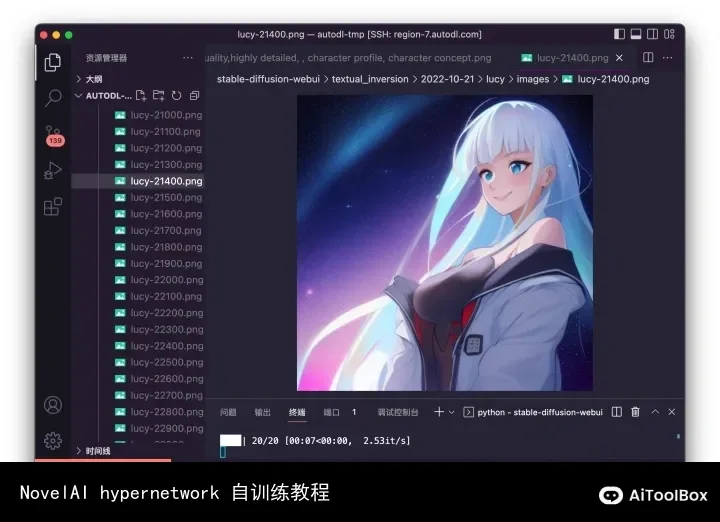
Task: Switch to the character concept.png editor tab
Action: 349,58
